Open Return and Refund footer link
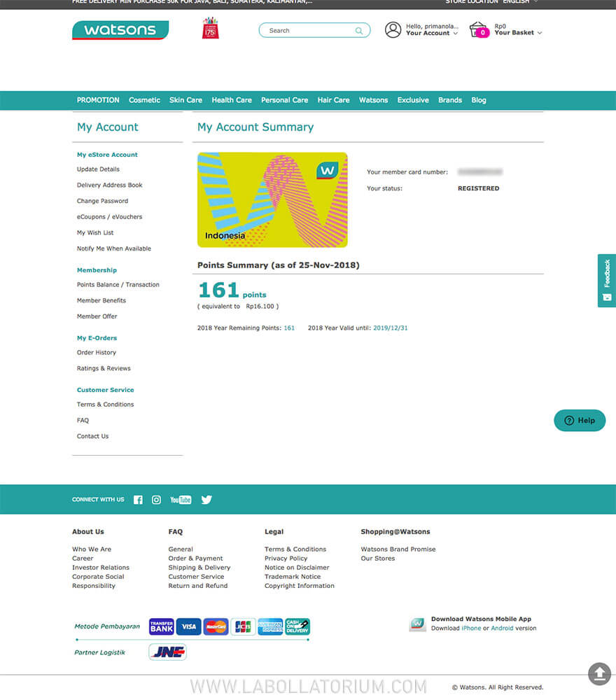Screen dimensions: 616x700 click(197, 586)
